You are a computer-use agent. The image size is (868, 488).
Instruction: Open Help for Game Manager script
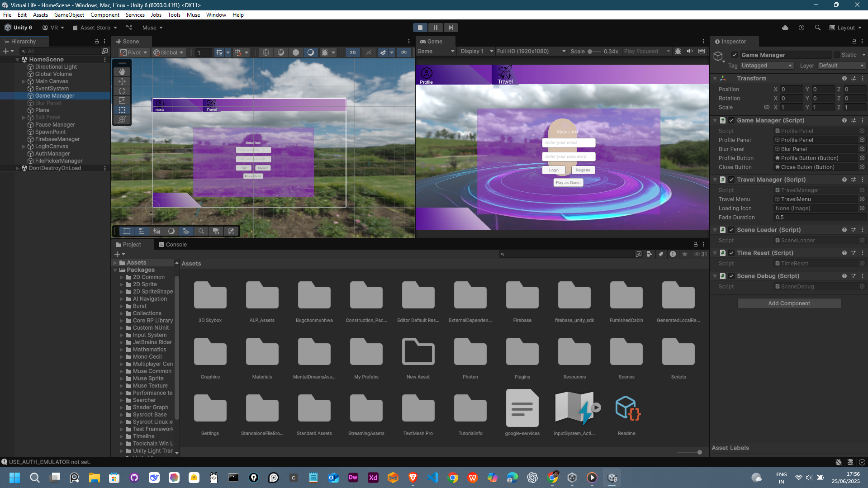point(844,120)
